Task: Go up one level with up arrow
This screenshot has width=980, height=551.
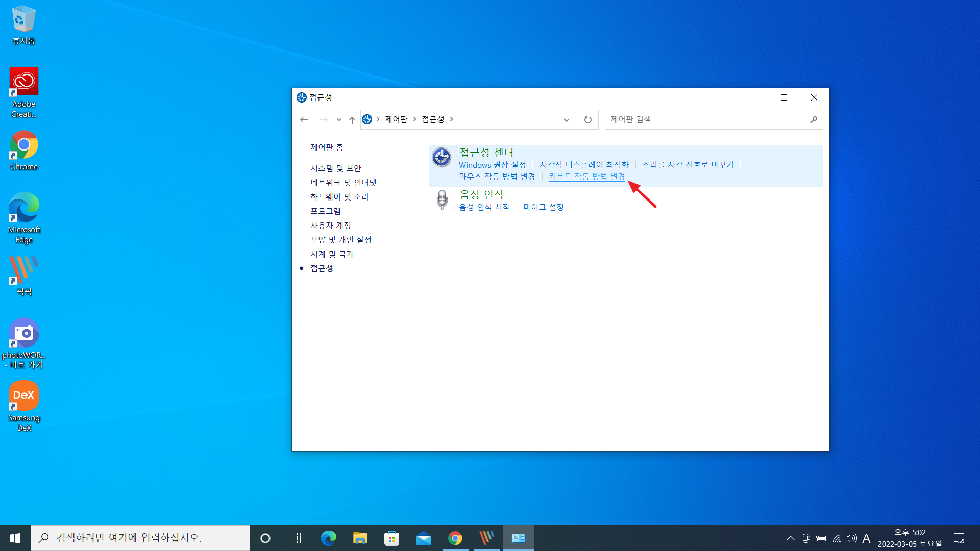Action: pos(352,120)
